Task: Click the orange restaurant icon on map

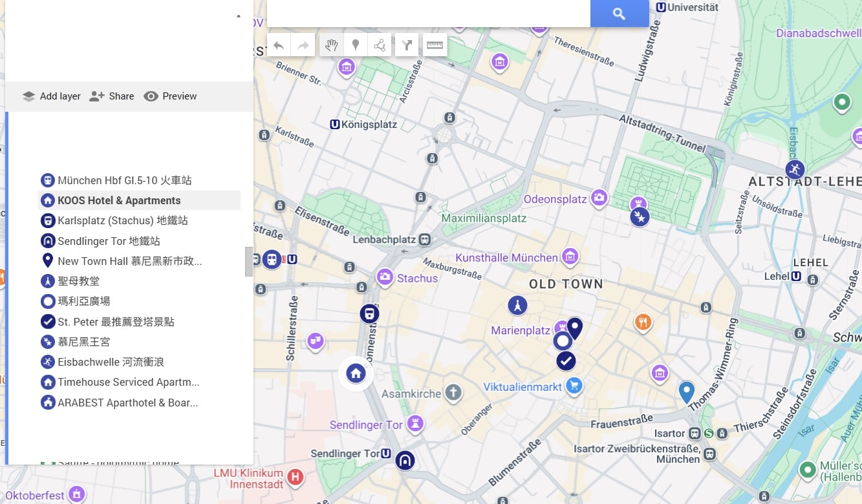Action: tap(642, 321)
